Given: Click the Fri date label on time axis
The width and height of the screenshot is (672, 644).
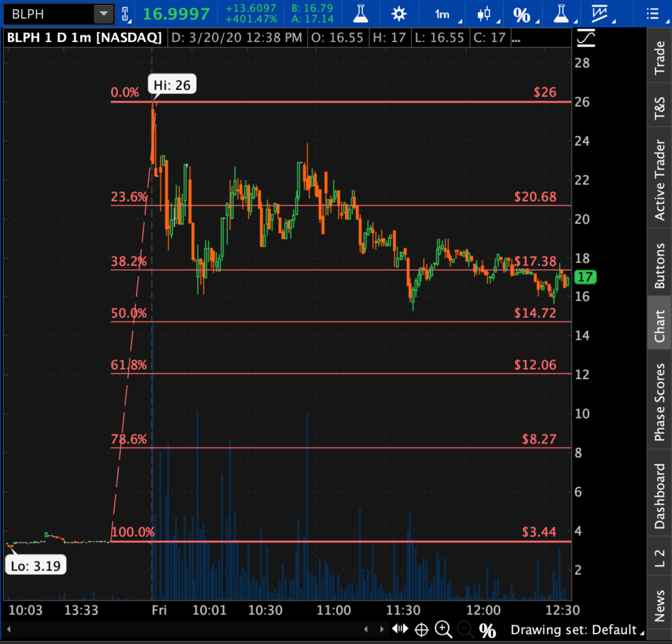Looking at the screenshot, I should coord(159,610).
